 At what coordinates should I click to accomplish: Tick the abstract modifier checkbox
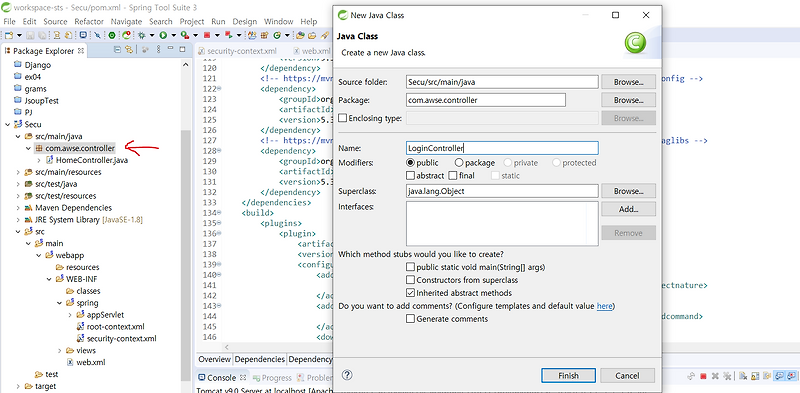pyautogui.click(x=410, y=176)
